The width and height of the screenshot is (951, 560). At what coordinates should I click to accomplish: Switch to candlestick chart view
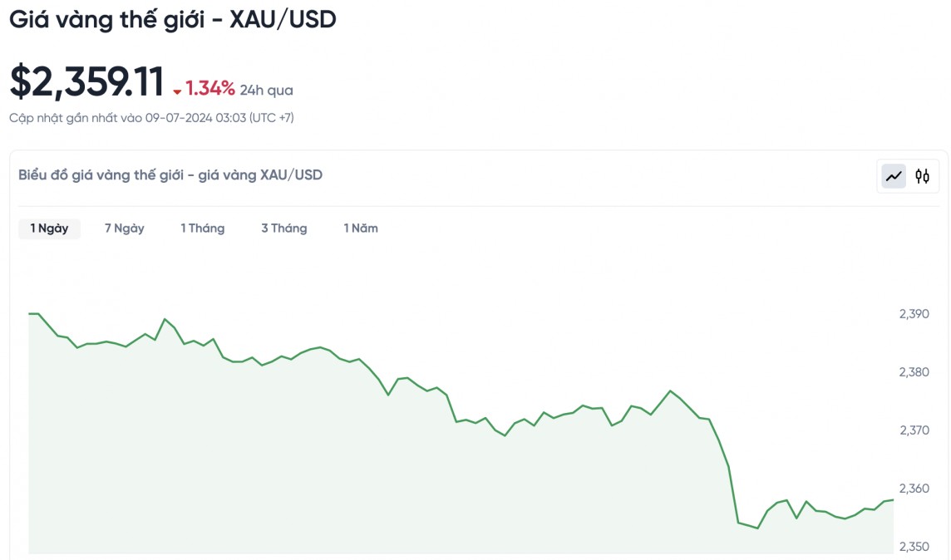pyautogui.click(x=922, y=176)
